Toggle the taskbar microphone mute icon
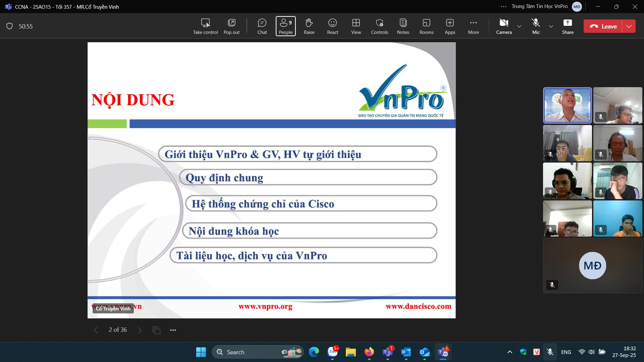This screenshot has height=362, width=644. tap(550, 352)
